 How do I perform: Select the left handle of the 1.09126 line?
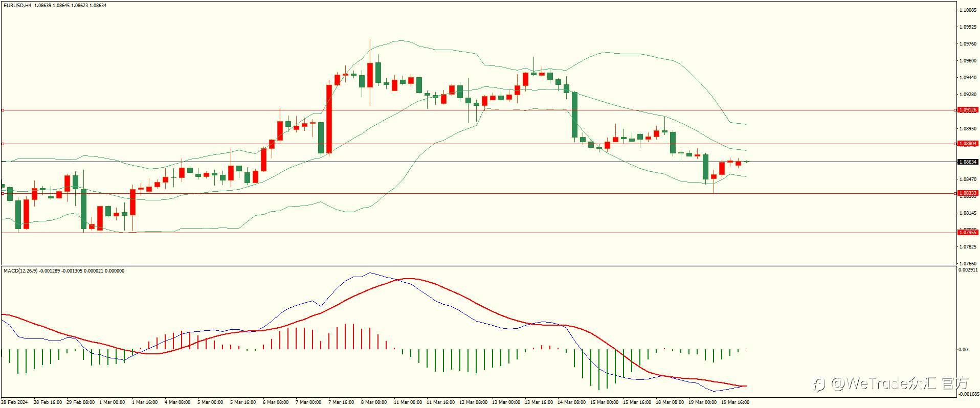[3, 110]
